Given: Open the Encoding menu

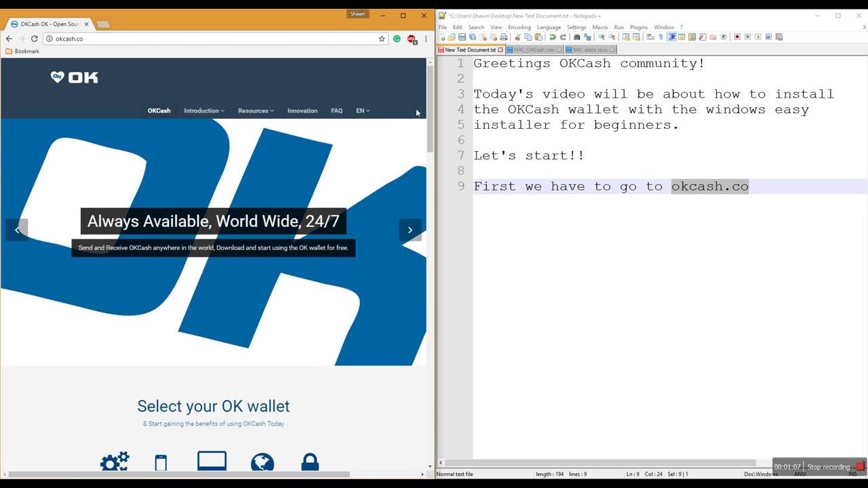Looking at the screenshot, I should coord(519,27).
